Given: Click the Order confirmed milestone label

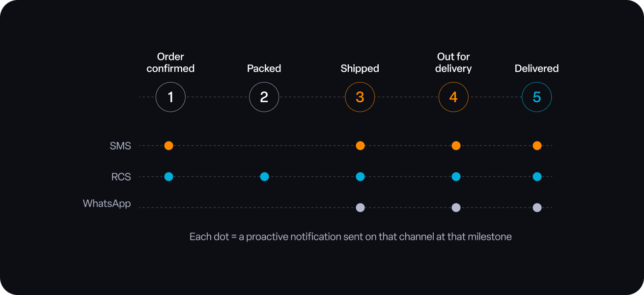Looking at the screenshot, I should [x=170, y=62].
